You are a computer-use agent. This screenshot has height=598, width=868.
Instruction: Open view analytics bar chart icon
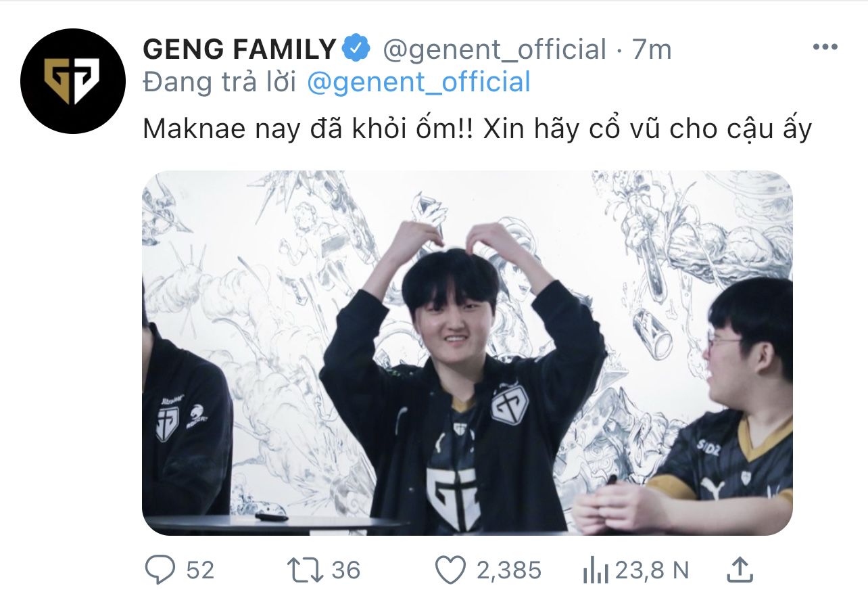(595, 572)
